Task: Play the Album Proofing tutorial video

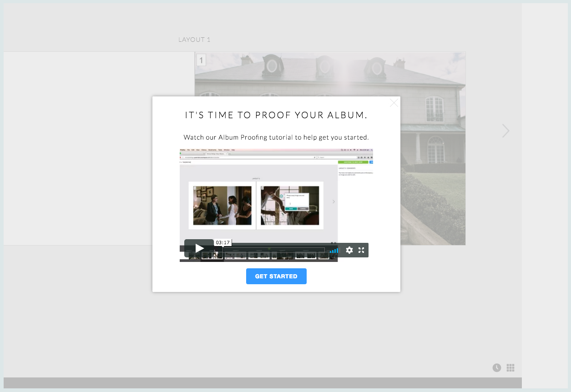Action: tap(199, 248)
